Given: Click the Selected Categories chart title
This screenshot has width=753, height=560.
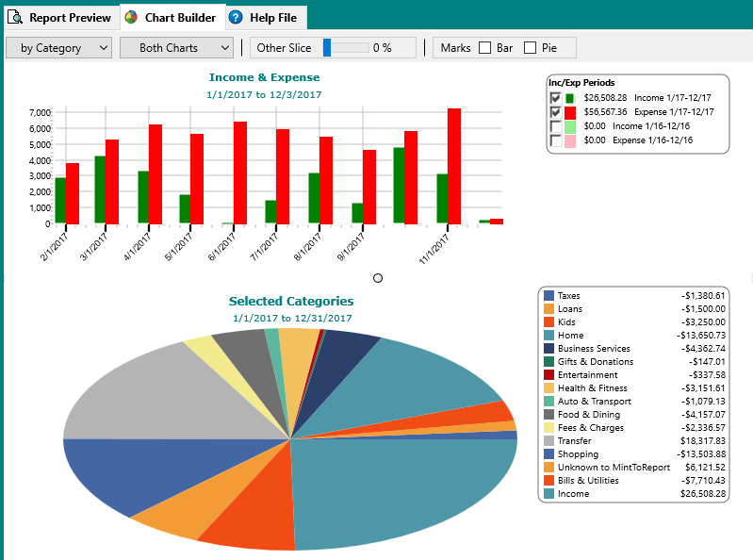Looking at the screenshot, I should [x=291, y=301].
